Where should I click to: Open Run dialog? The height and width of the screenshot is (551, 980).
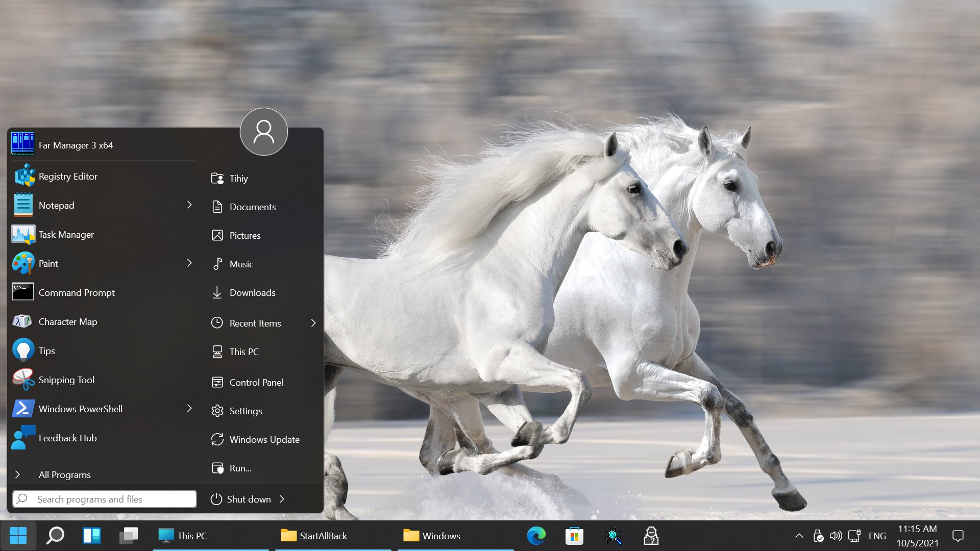pos(240,468)
